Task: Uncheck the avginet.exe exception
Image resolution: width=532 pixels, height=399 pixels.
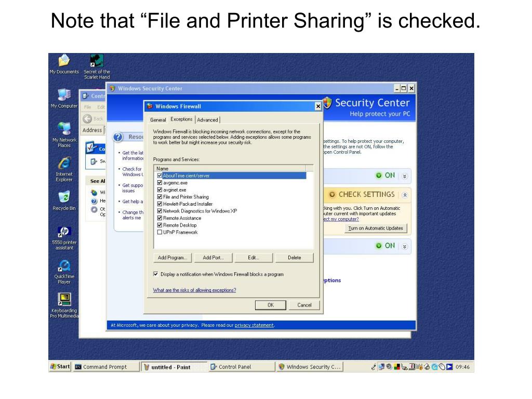Action: [159, 190]
